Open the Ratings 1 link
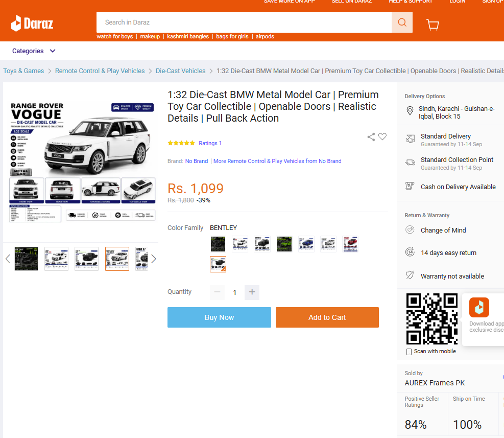The image size is (504, 438). click(210, 143)
